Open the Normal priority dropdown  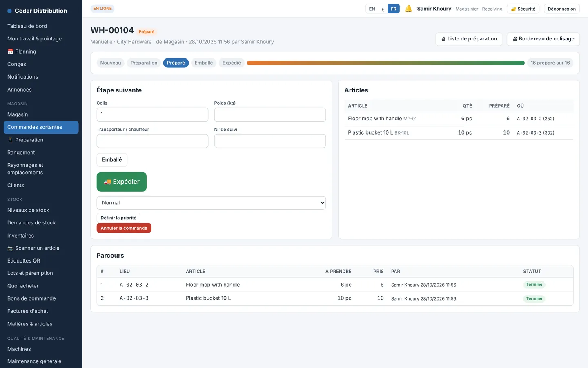pyautogui.click(x=211, y=203)
